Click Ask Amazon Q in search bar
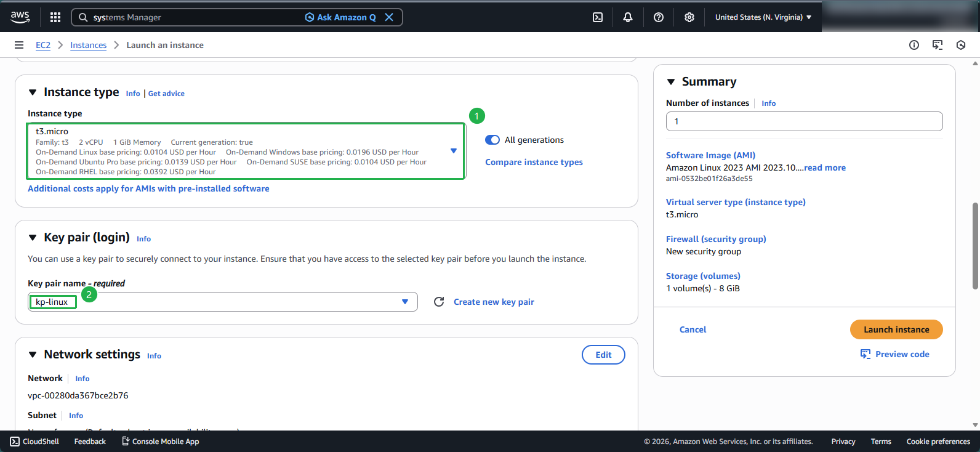The height and width of the screenshot is (452, 980). coord(340,17)
